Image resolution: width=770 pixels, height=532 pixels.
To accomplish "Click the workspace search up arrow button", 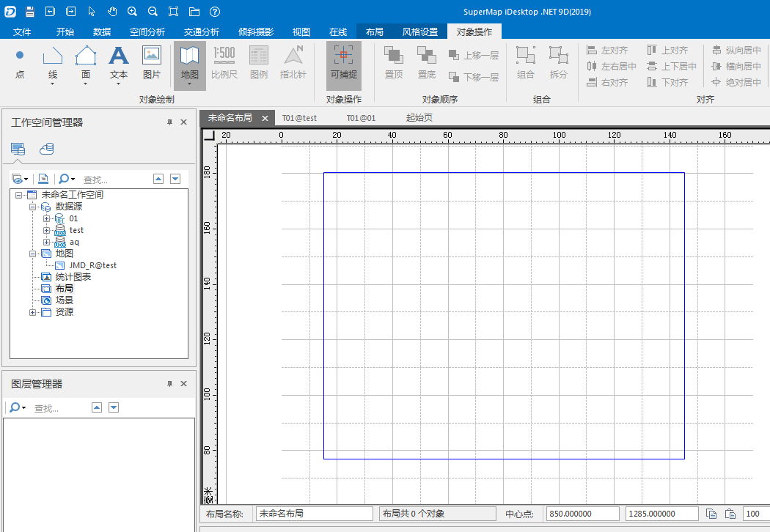I will pos(158,179).
